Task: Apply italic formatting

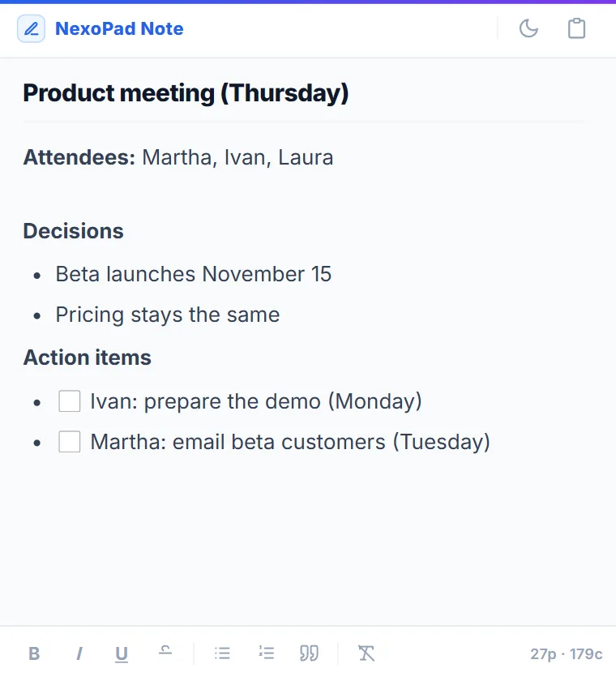Action: (79, 653)
